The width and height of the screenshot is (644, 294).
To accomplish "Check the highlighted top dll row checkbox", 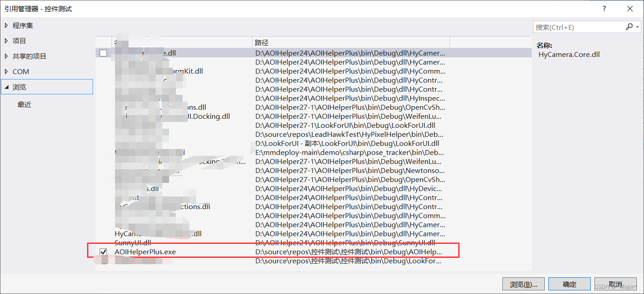I will [103, 53].
